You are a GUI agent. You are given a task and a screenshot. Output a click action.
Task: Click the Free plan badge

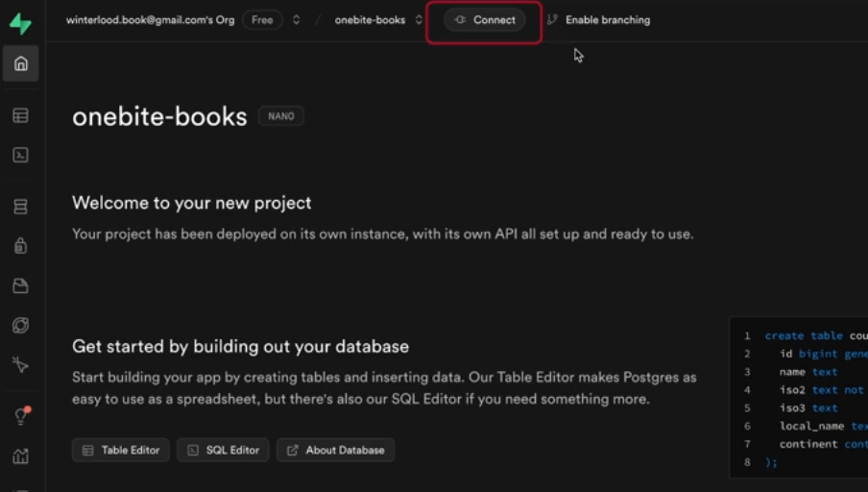[x=262, y=20]
